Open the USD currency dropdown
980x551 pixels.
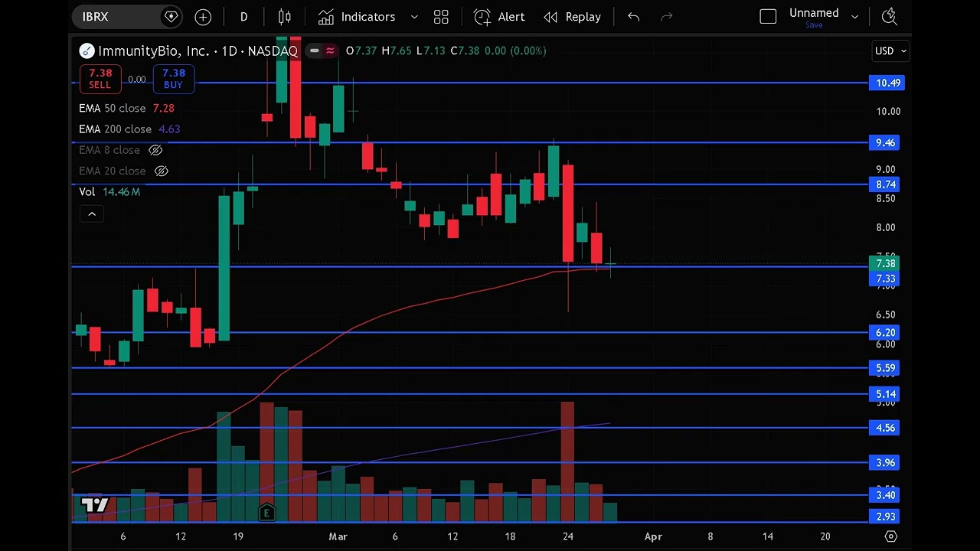point(890,51)
